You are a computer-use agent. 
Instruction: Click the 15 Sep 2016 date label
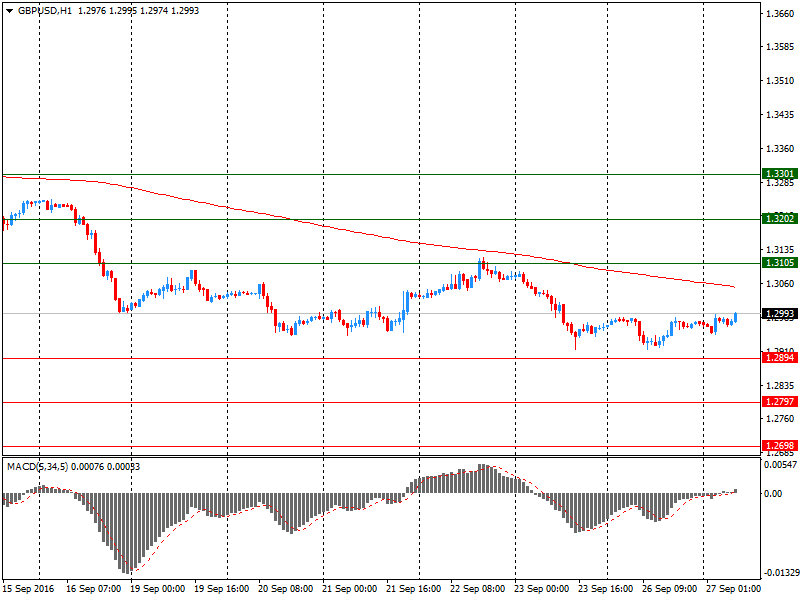[28, 589]
